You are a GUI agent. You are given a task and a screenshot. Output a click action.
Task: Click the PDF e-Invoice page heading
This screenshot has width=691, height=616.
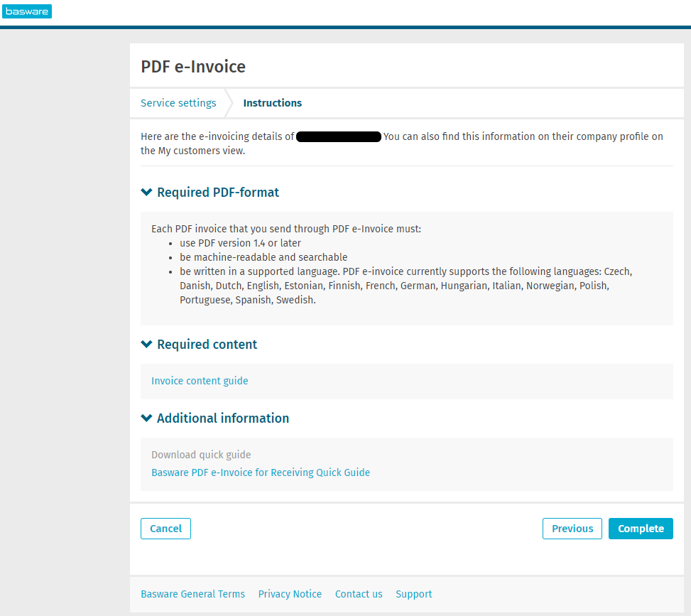(x=193, y=67)
